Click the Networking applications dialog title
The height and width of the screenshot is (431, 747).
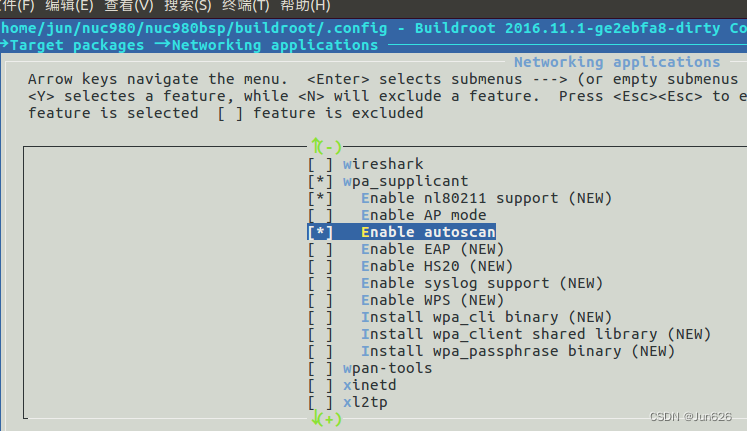[x=617, y=62]
